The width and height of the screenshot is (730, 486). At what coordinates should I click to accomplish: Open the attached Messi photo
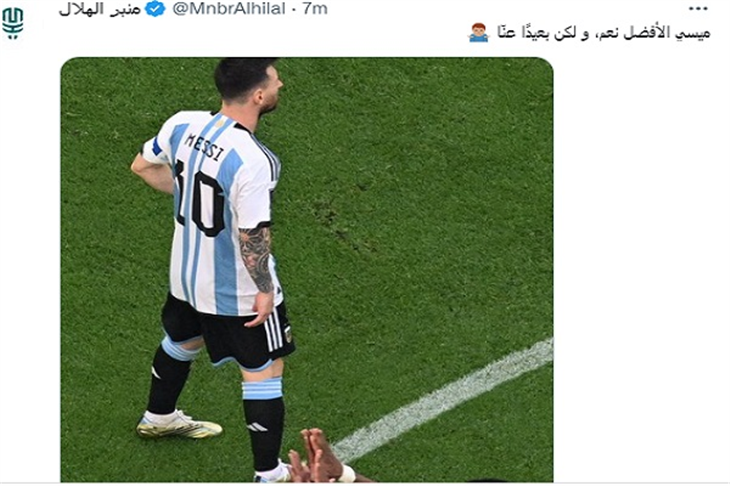tap(307, 270)
